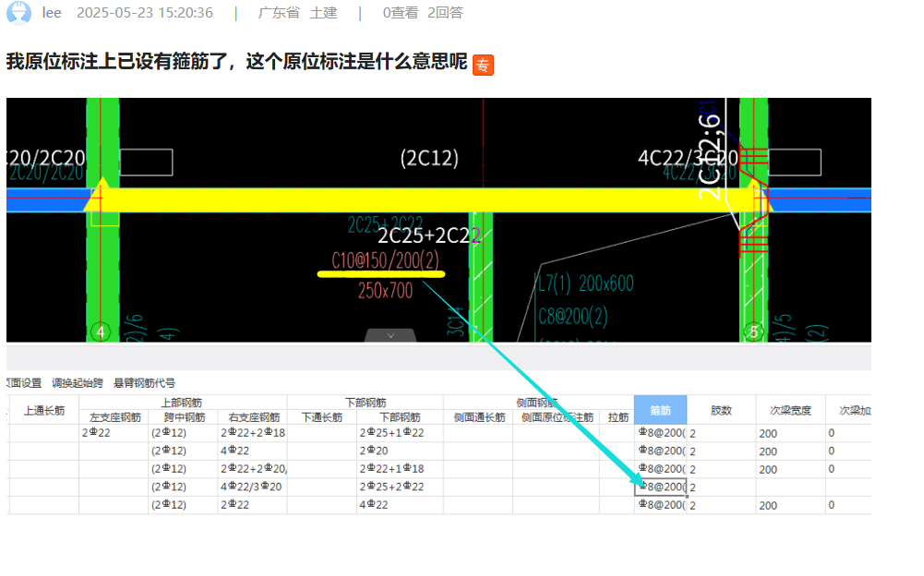Click axis circle number 5
Screen dimensions: 924x576
(x=754, y=332)
